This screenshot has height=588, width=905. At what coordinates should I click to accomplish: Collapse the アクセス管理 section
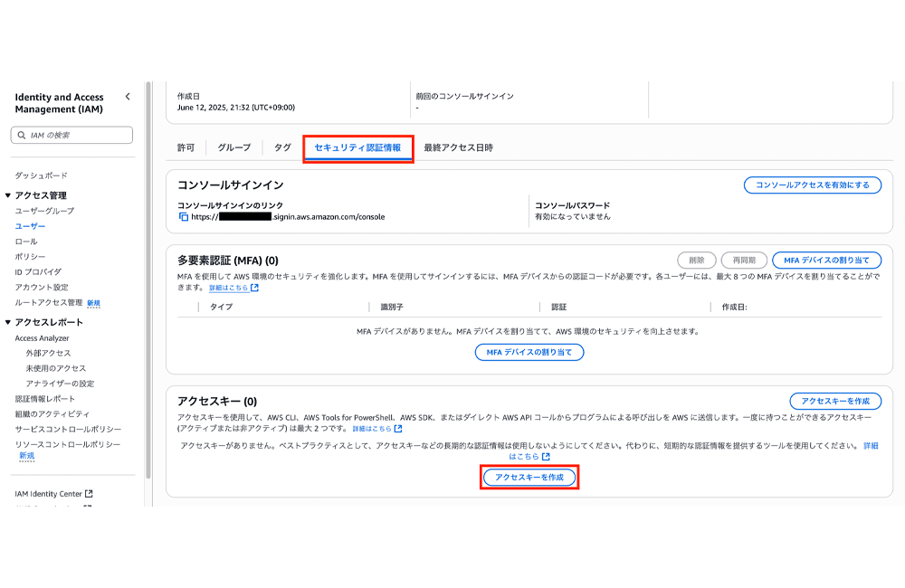[x=9, y=194]
